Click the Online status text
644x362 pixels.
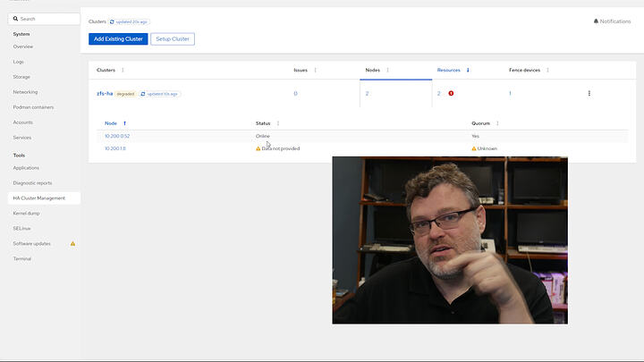(263, 136)
